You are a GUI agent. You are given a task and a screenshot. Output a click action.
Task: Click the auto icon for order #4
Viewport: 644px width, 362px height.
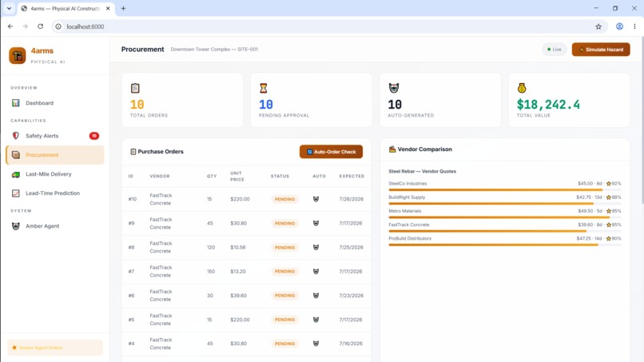(316, 344)
